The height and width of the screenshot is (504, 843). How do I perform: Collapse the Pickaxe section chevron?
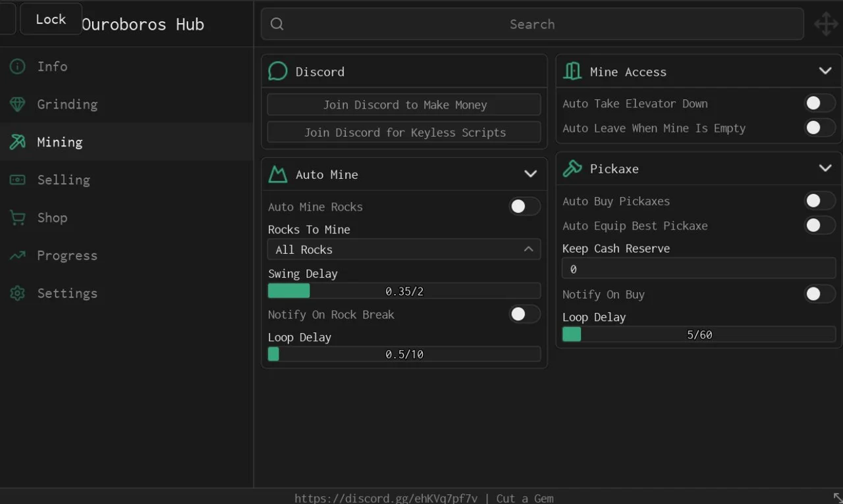pos(825,168)
